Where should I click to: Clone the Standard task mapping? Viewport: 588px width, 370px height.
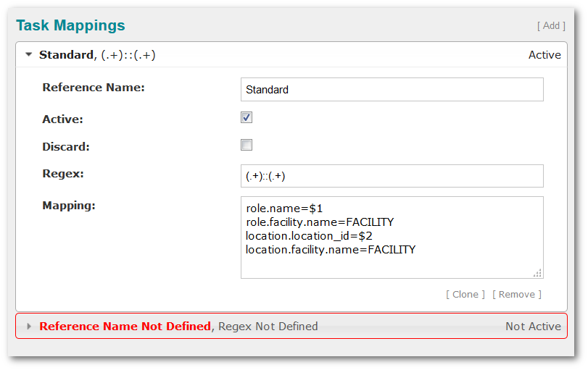[x=465, y=295]
